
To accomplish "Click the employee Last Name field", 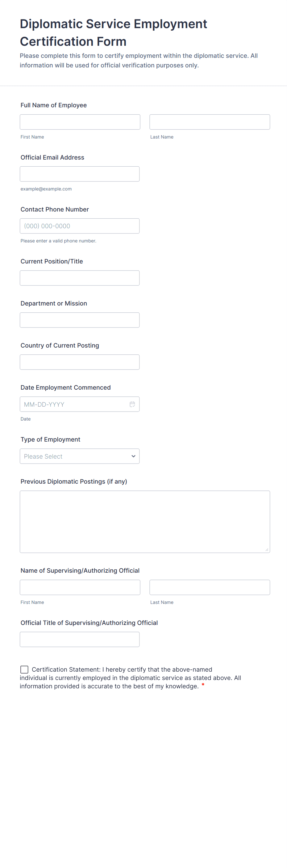I will tap(209, 122).
